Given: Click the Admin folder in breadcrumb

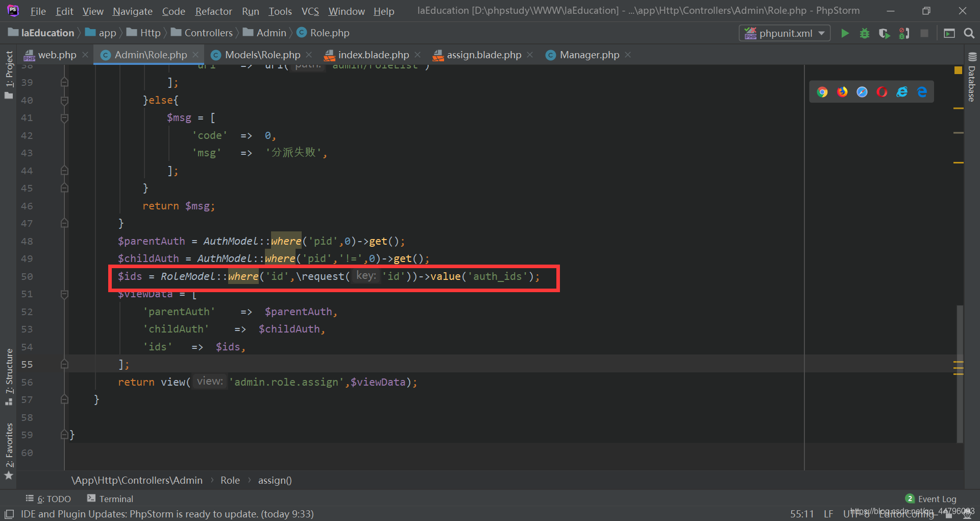Looking at the screenshot, I should click(x=264, y=33).
